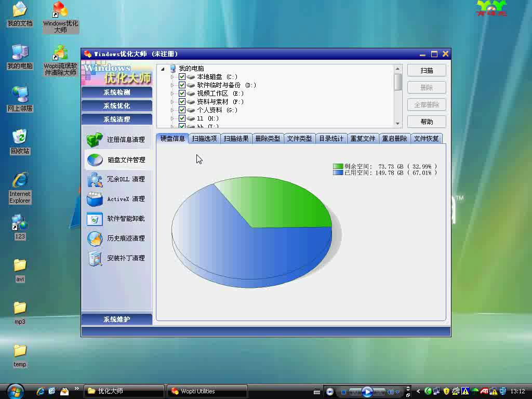Open 历史痕迹清理 history cleanup icon
This screenshot has width=532, height=399.
click(95, 238)
